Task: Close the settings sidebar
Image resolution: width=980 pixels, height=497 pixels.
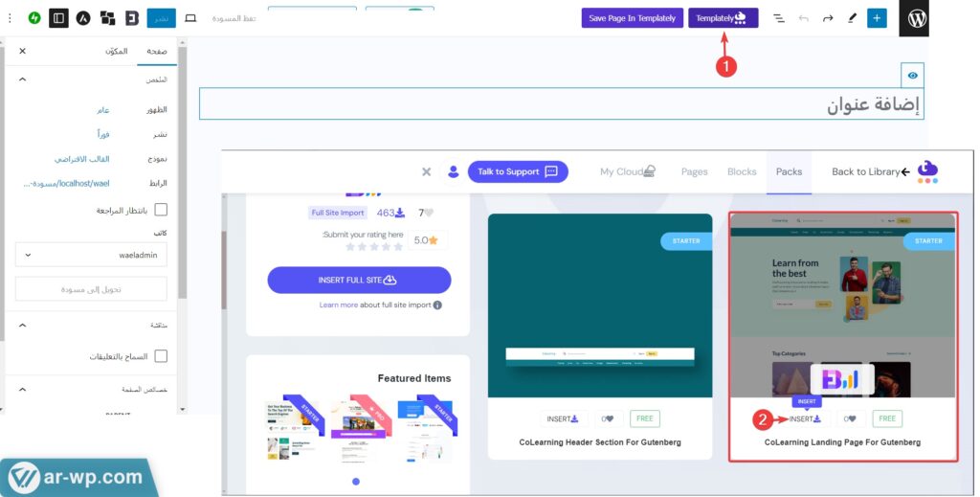Action: [x=23, y=51]
